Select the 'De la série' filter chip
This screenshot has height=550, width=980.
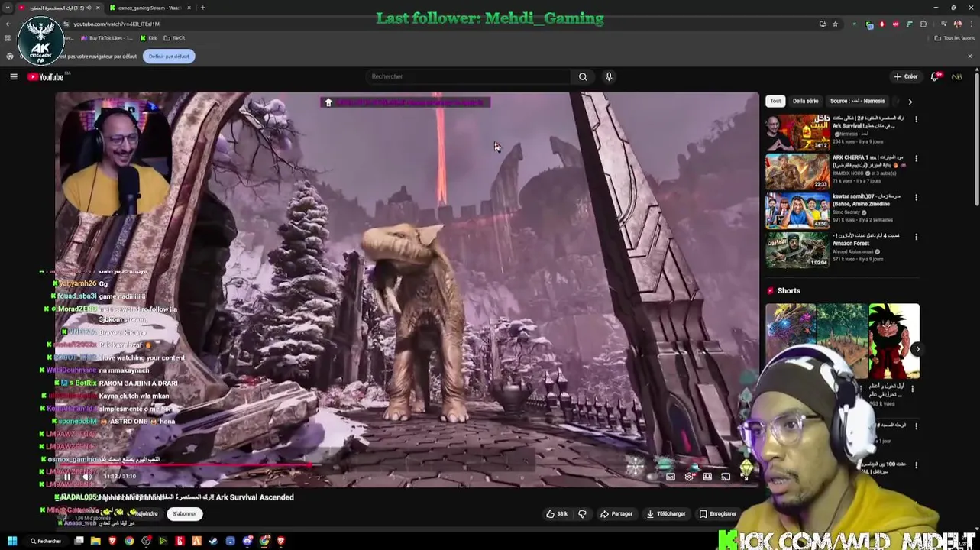(x=805, y=101)
